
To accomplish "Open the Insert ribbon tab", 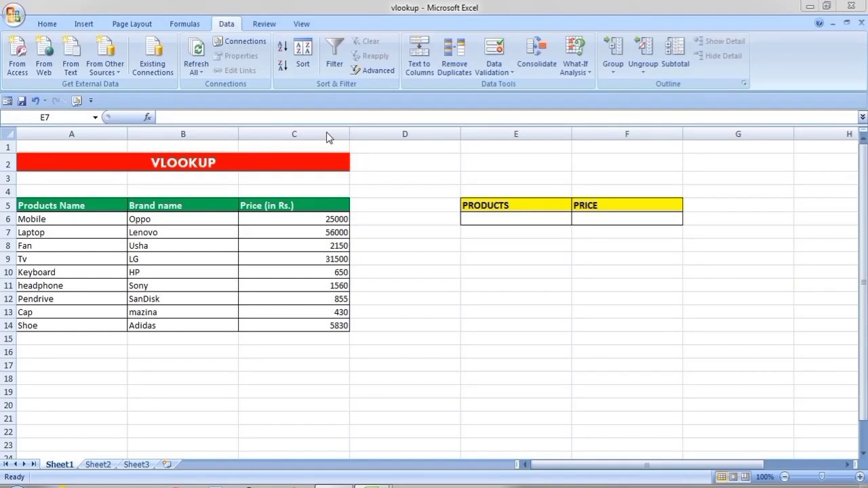I will click(84, 24).
